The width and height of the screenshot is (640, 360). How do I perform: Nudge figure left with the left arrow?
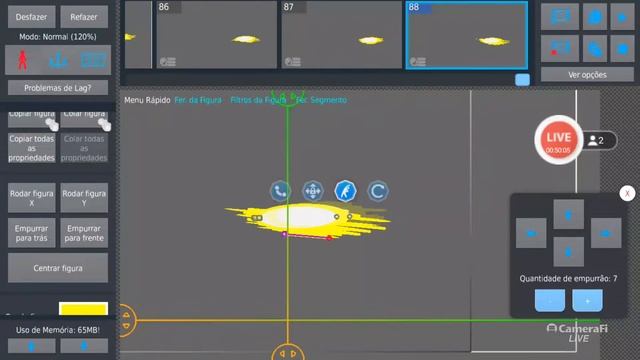coord(531,233)
